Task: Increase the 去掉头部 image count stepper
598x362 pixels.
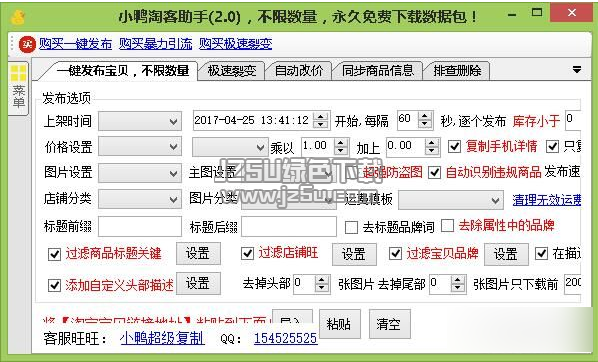Action: [322, 279]
